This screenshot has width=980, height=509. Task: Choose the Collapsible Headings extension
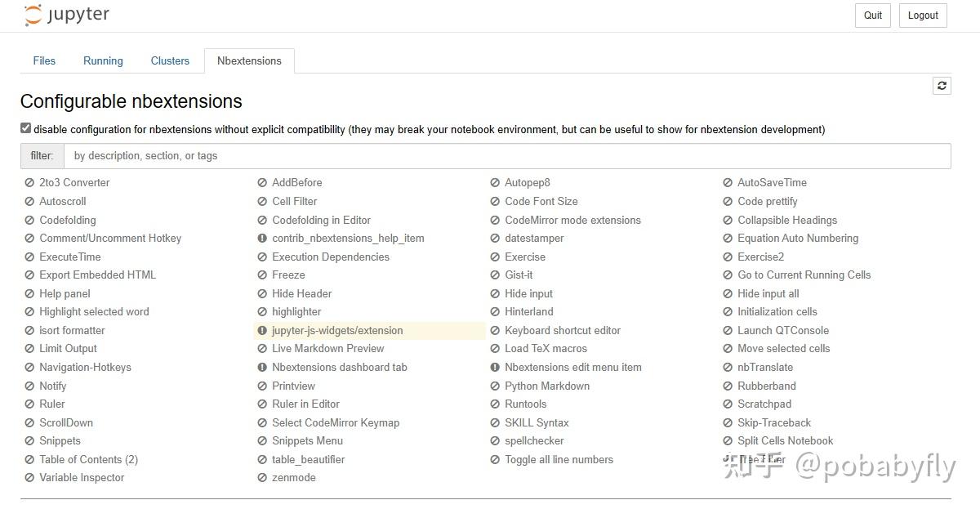[787, 220]
